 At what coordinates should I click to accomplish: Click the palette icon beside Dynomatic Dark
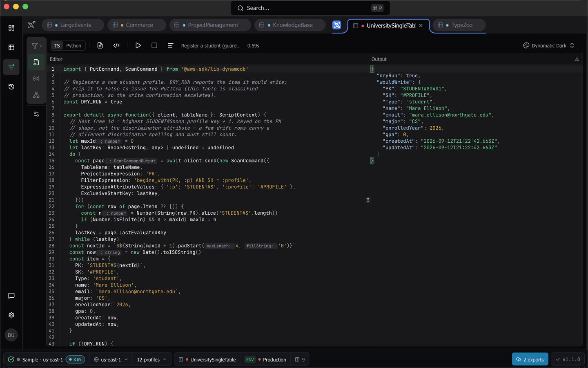[526, 45]
